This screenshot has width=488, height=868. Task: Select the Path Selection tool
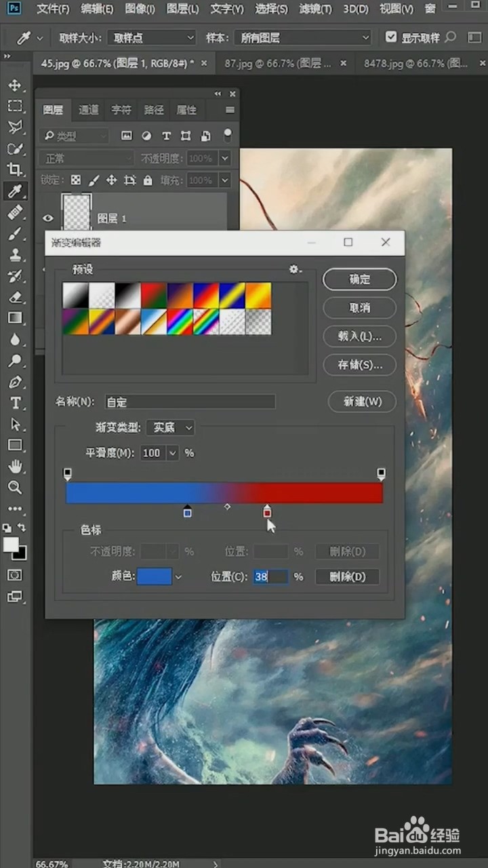coord(15,425)
